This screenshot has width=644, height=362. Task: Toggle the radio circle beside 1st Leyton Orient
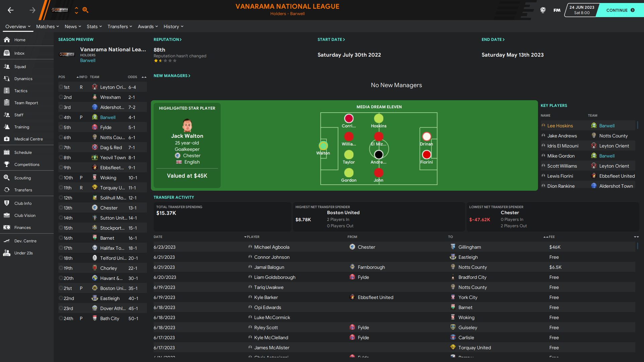click(x=61, y=87)
